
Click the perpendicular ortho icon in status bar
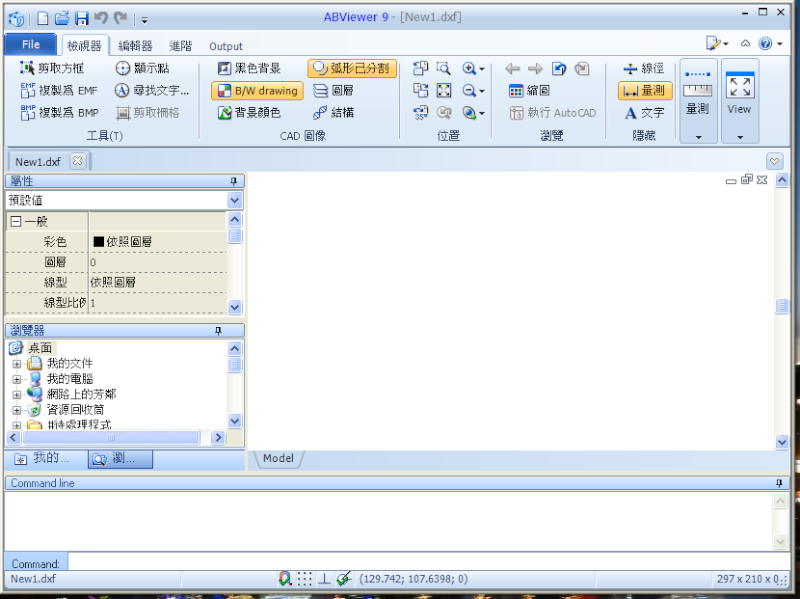point(324,579)
